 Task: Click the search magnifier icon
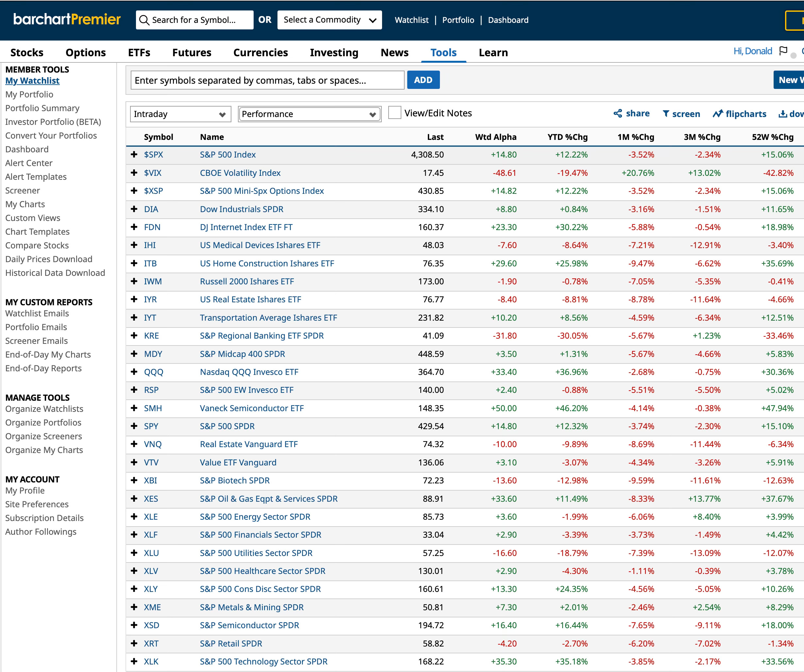tap(144, 20)
